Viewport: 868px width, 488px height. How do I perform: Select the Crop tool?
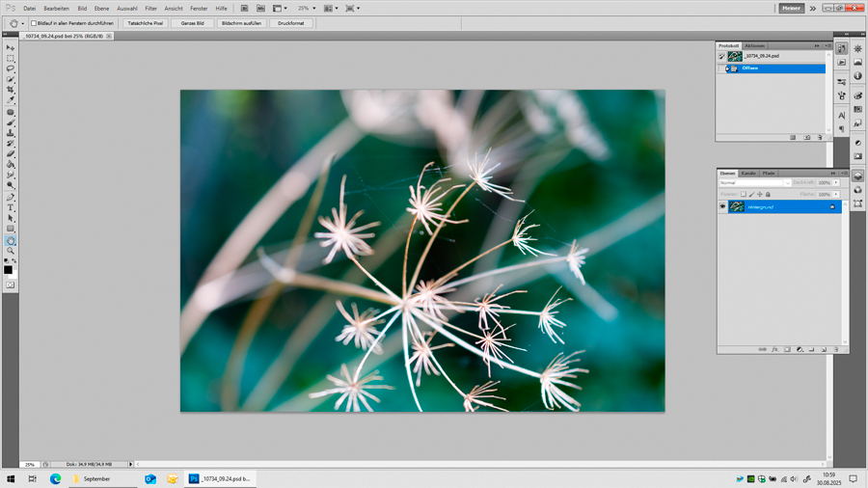click(11, 90)
